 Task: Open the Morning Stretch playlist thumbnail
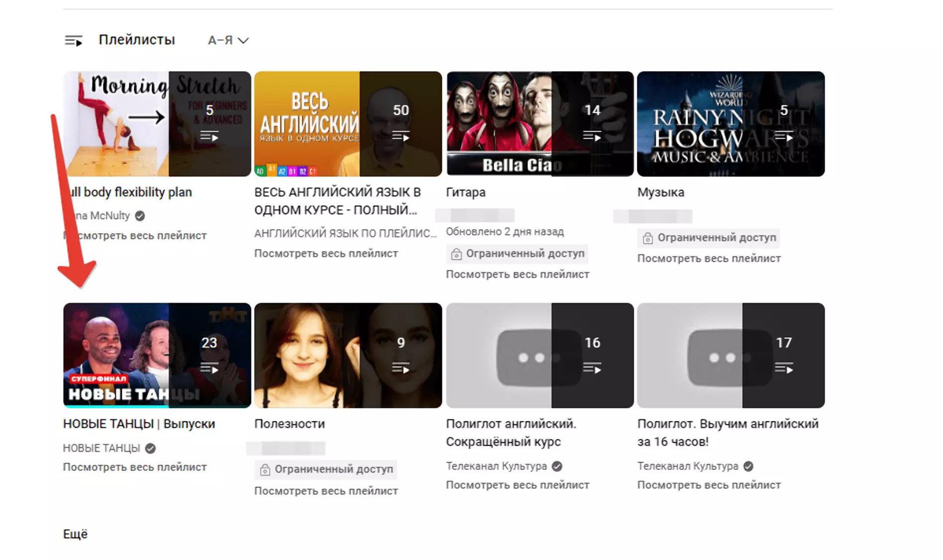point(157,124)
